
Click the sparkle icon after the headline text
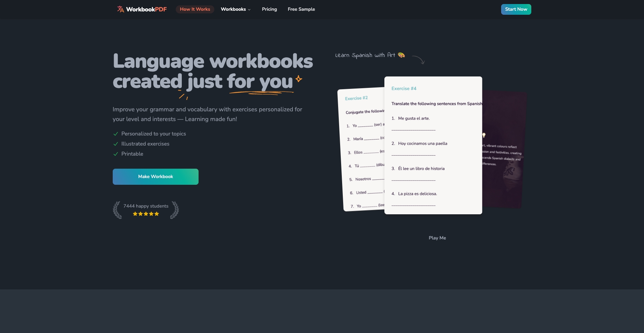coord(298,79)
